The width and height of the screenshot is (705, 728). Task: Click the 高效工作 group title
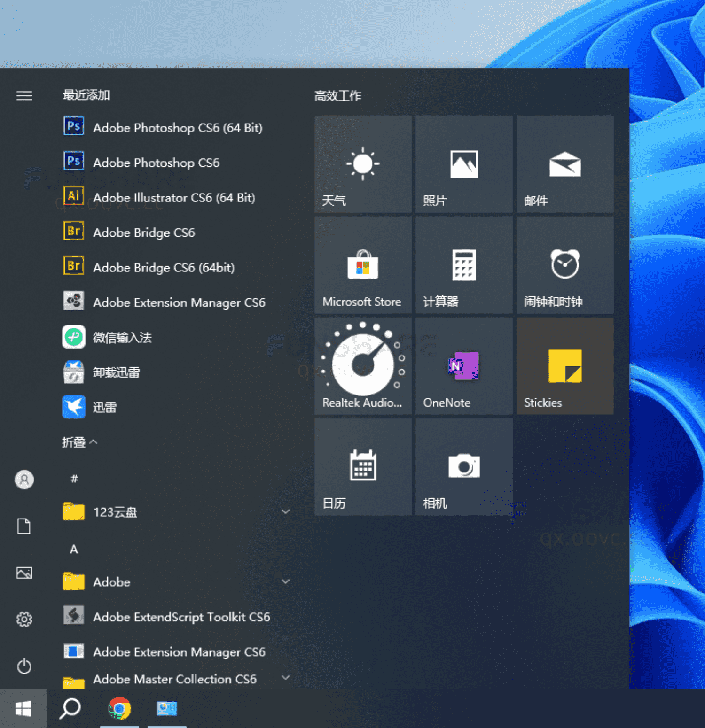click(x=338, y=96)
